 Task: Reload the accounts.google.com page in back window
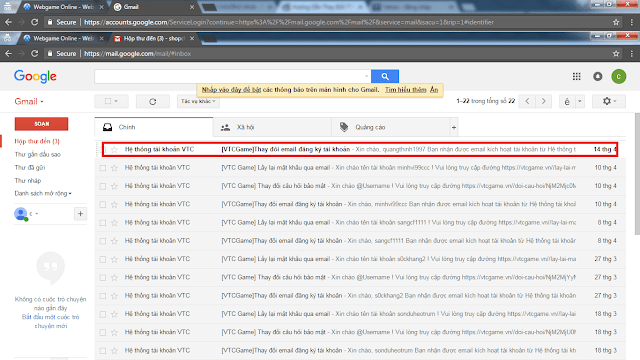coord(35,22)
